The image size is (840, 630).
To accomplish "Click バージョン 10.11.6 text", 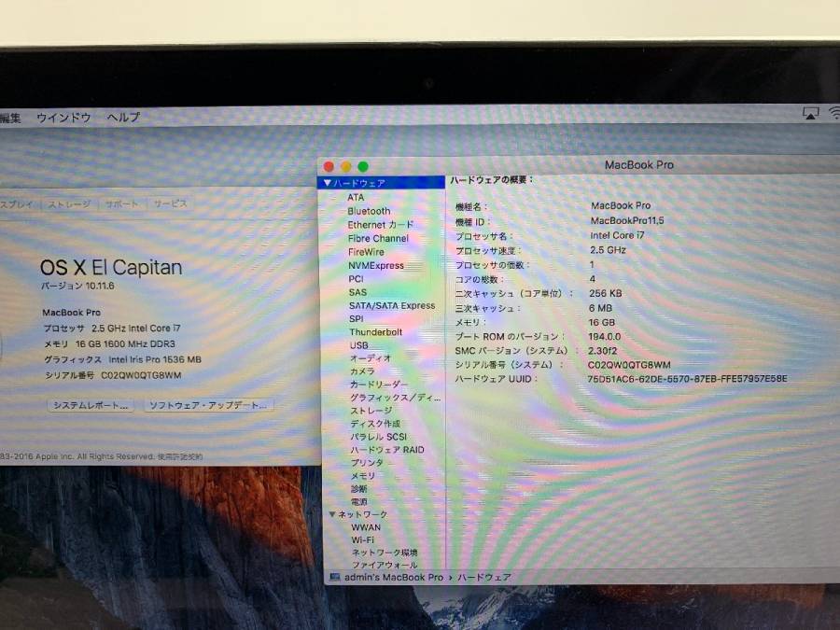I will click(x=77, y=287).
